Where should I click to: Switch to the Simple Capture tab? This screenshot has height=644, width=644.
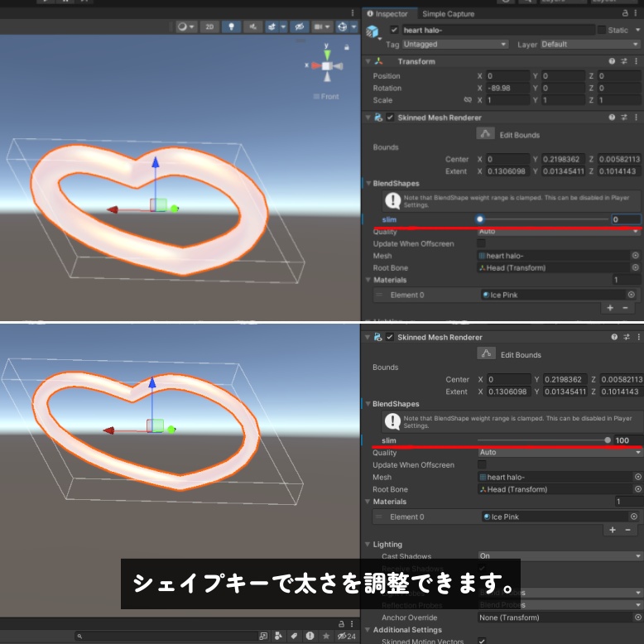[x=448, y=13]
